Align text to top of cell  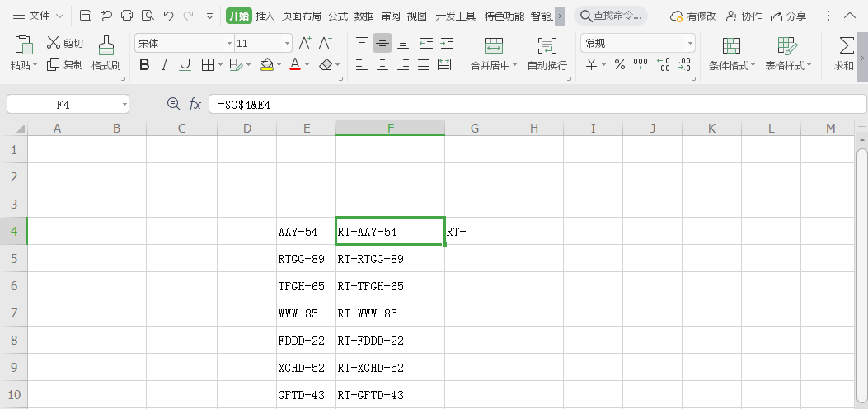point(362,43)
